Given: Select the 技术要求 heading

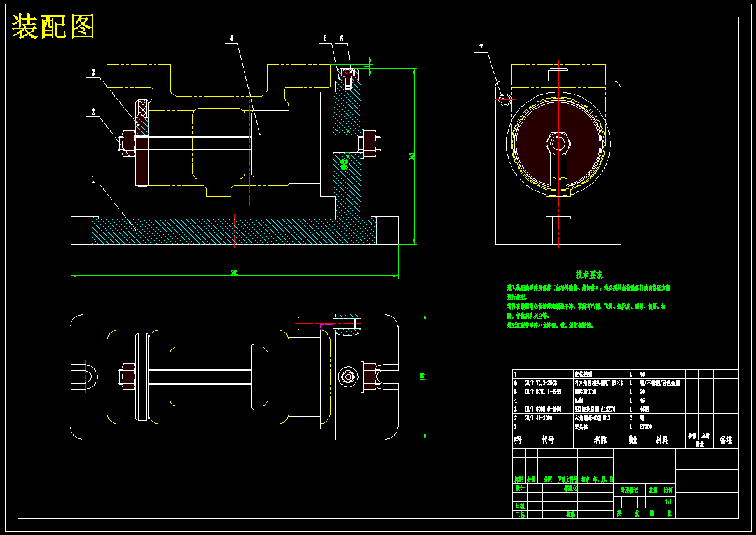Looking at the screenshot, I should [x=589, y=275].
